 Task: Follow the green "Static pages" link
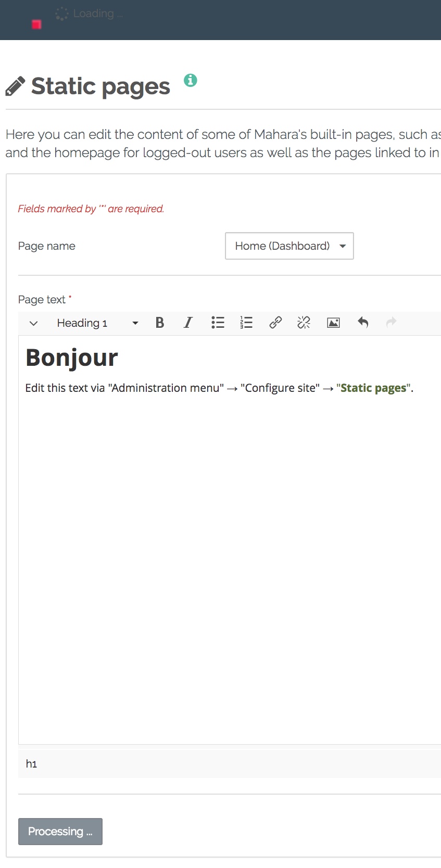(373, 388)
